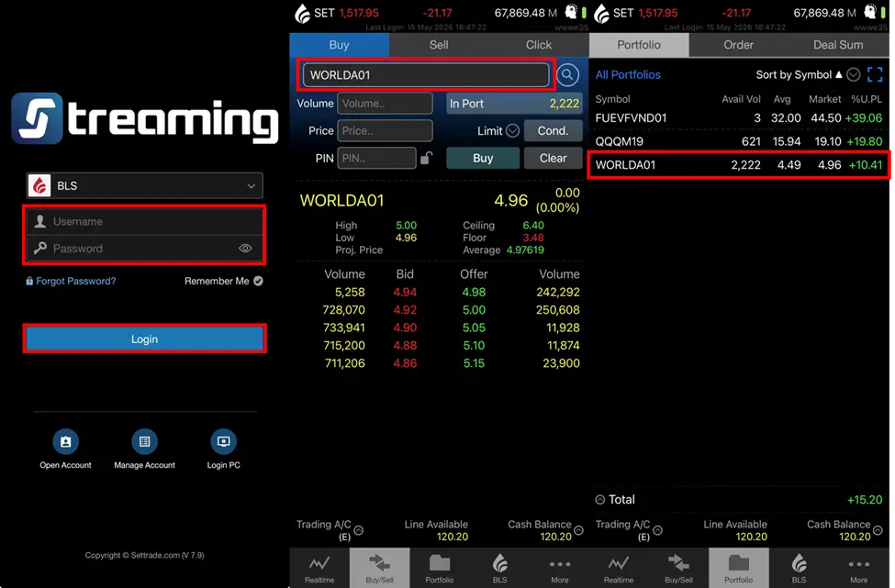Click the green Buy order button
Image resolution: width=895 pixels, height=588 pixels.
point(483,158)
